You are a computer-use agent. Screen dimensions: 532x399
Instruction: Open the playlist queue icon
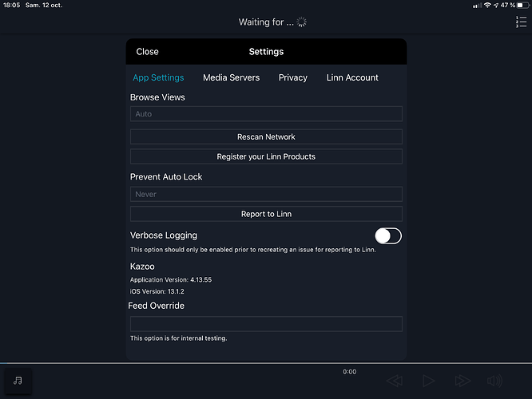tap(521, 22)
